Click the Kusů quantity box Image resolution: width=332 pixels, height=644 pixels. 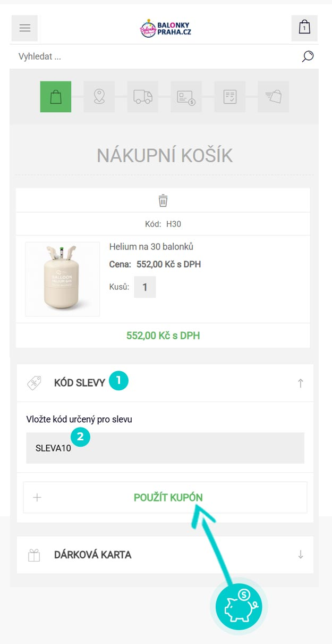point(144,287)
